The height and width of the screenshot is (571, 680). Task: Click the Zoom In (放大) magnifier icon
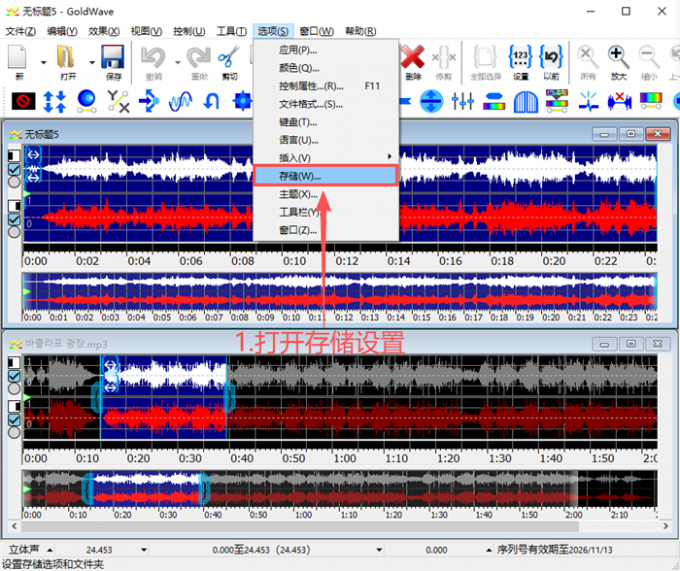619,58
